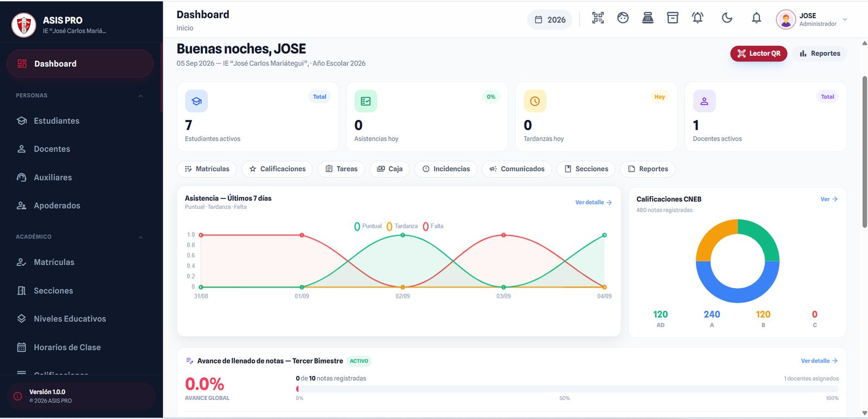
Task: Open the archive box icon in header
Action: point(673,18)
